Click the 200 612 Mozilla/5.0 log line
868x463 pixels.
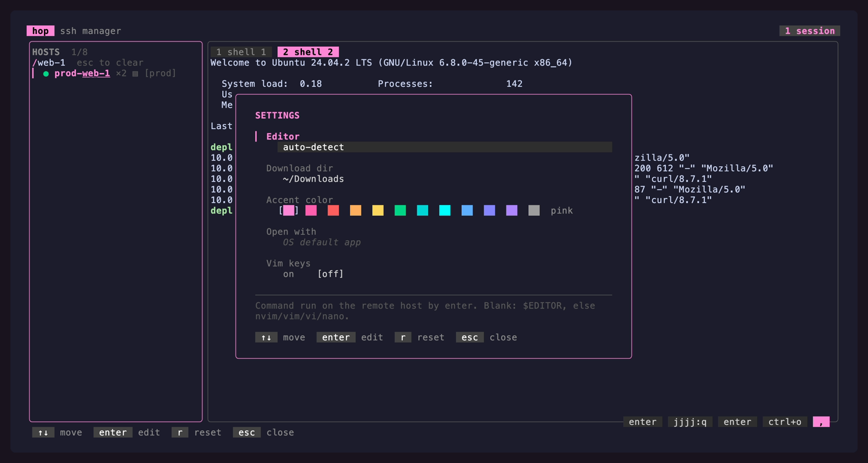(704, 168)
